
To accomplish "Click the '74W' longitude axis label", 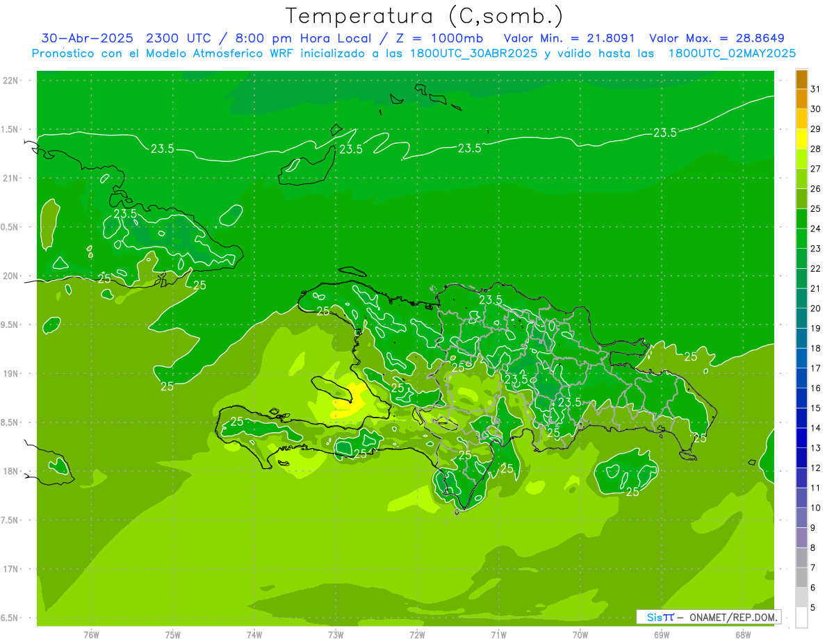I will [x=254, y=635].
